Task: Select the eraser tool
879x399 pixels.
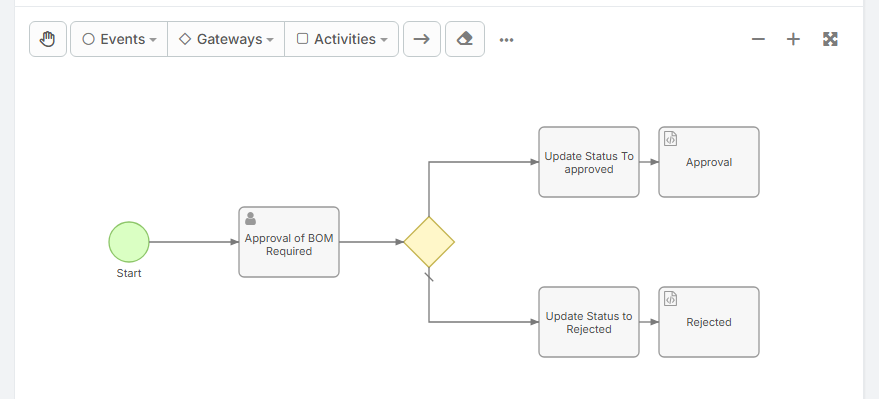Action: click(465, 39)
